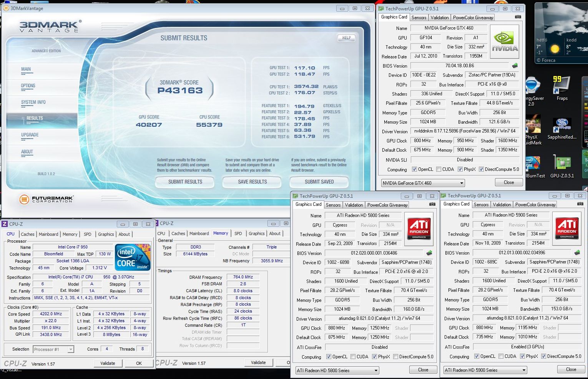Open OPTIONS in 3DMark Vantage sidebar
This screenshot has width=588, height=379.
tap(28, 86)
